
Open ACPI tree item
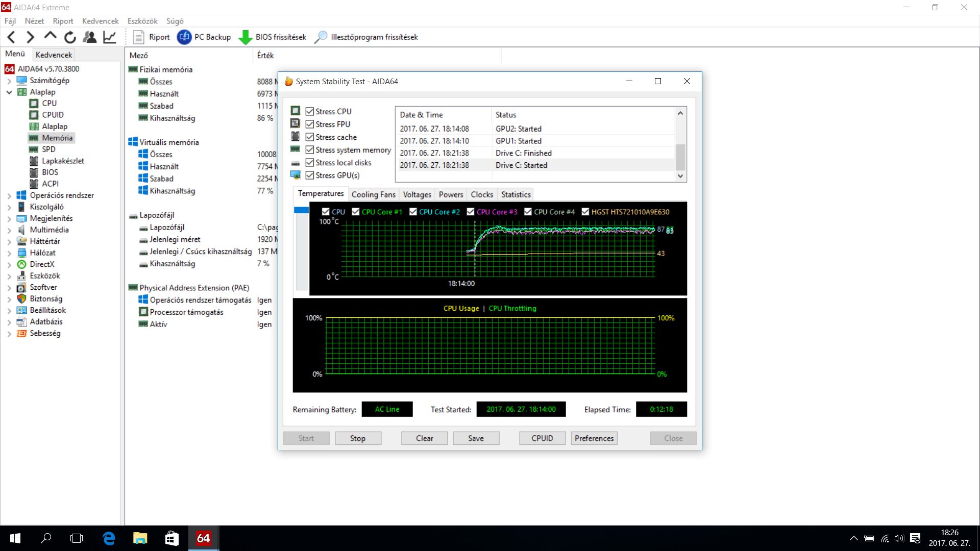(50, 184)
